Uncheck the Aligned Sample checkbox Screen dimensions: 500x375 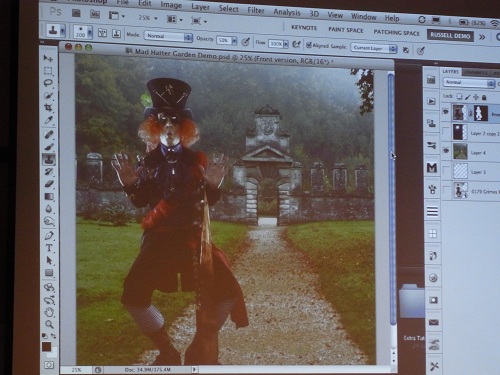309,45
